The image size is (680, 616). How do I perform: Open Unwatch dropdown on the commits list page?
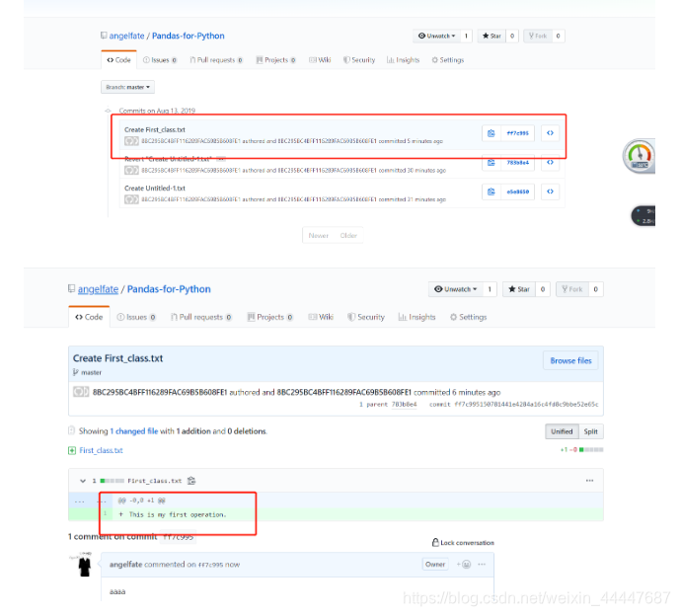click(436, 36)
